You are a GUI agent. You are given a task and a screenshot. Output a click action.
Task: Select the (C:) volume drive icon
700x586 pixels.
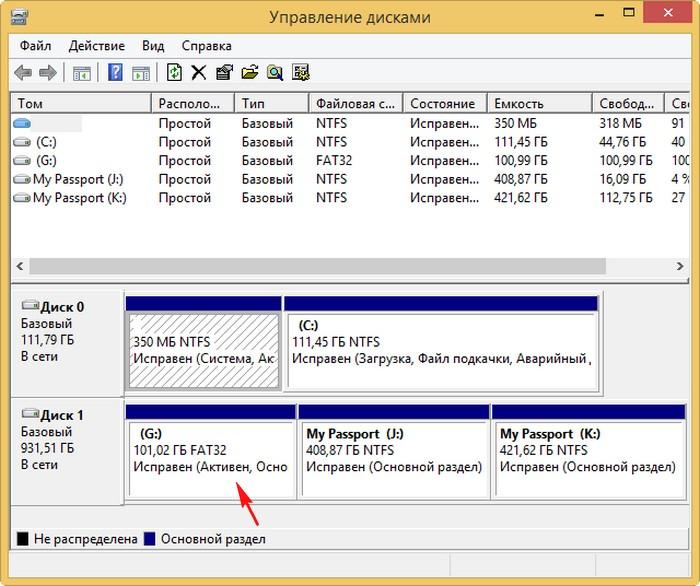click(22, 142)
